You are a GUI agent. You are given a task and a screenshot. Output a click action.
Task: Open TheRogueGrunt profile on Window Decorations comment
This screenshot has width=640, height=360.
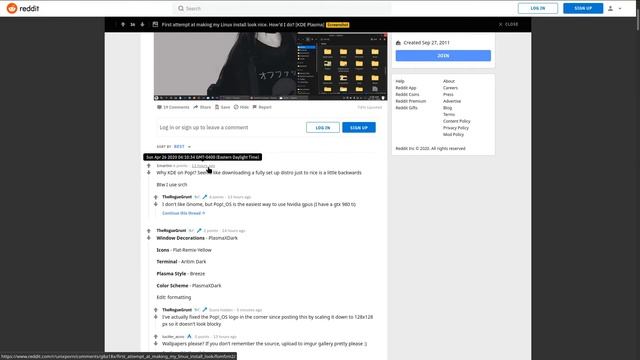(x=171, y=231)
